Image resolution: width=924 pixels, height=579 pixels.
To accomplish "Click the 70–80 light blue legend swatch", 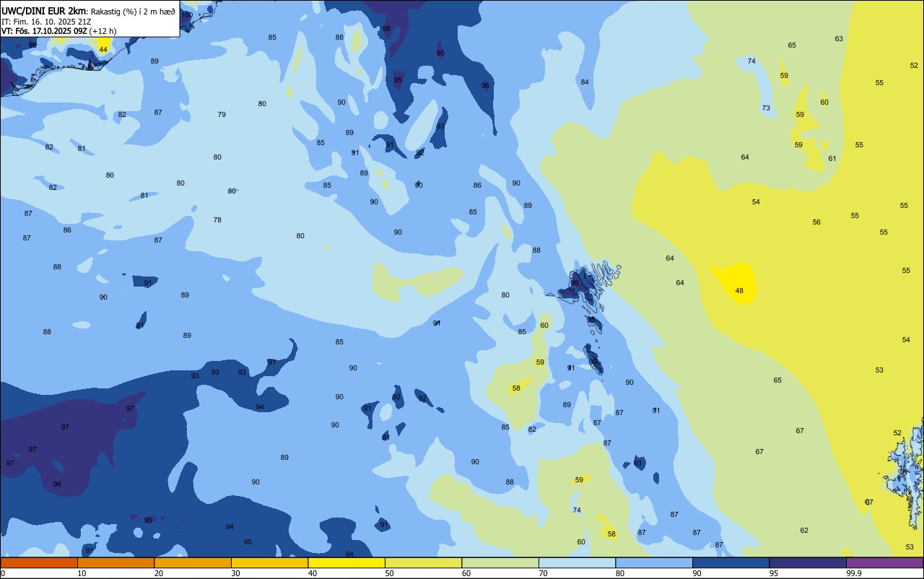I will (x=577, y=562).
